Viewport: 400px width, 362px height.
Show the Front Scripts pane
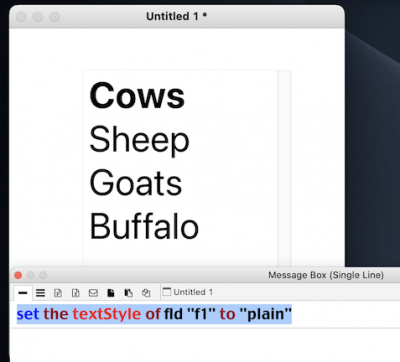point(111,293)
